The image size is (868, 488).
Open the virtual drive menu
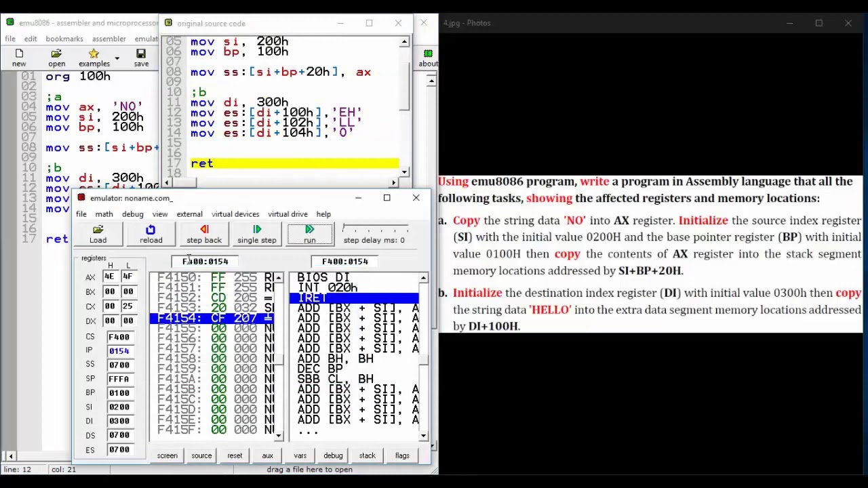coord(288,214)
